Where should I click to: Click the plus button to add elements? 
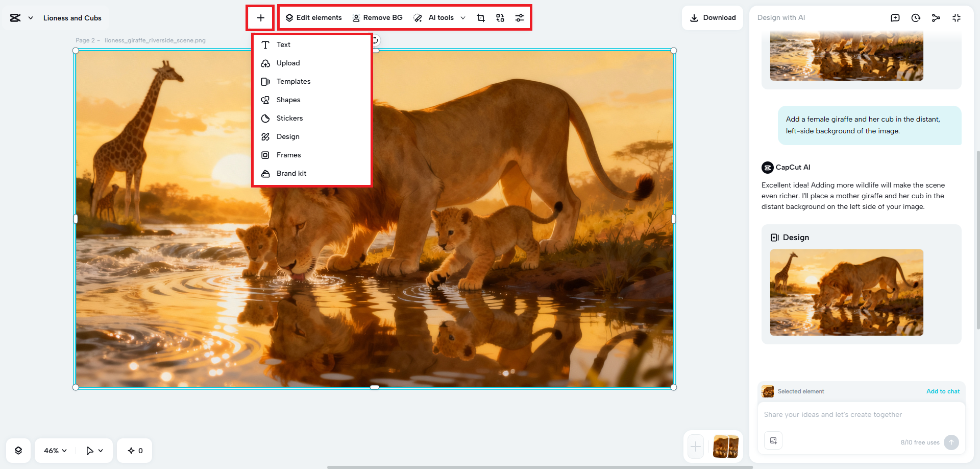point(261,18)
